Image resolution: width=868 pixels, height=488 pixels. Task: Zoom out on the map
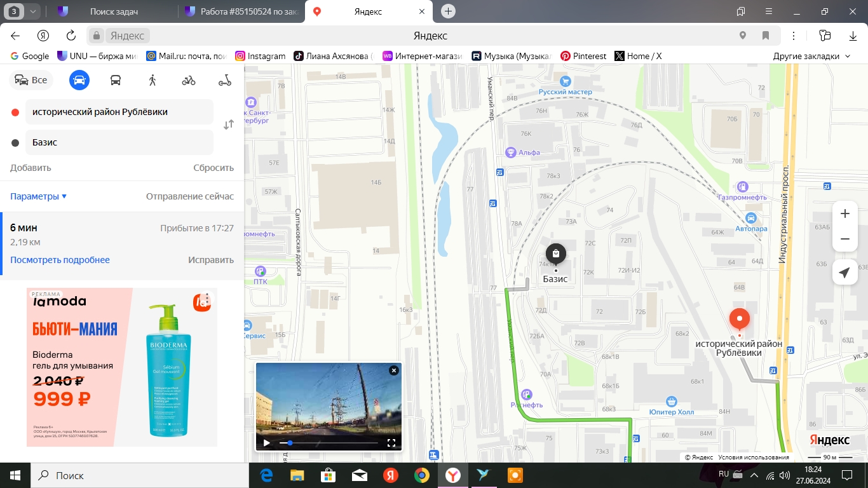point(844,239)
